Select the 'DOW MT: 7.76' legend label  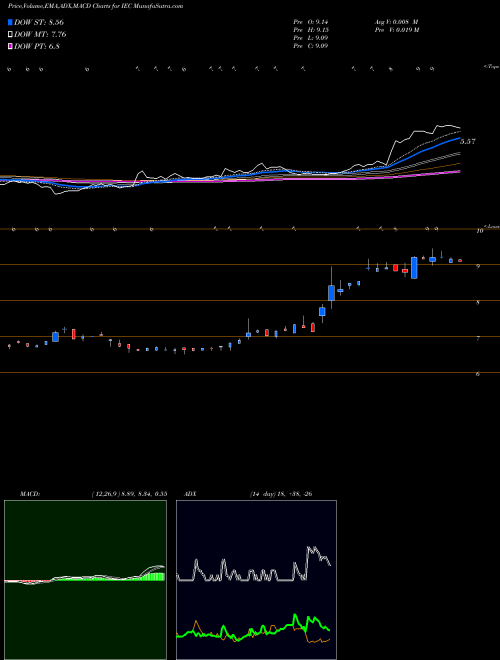pyautogui.click(x=40, y=34)
